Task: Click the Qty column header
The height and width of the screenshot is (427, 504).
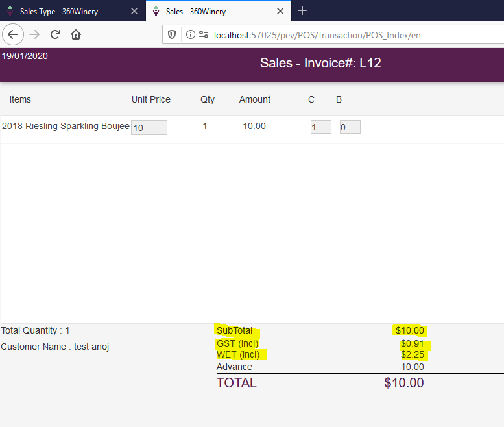Action: [x=208, y=100]
